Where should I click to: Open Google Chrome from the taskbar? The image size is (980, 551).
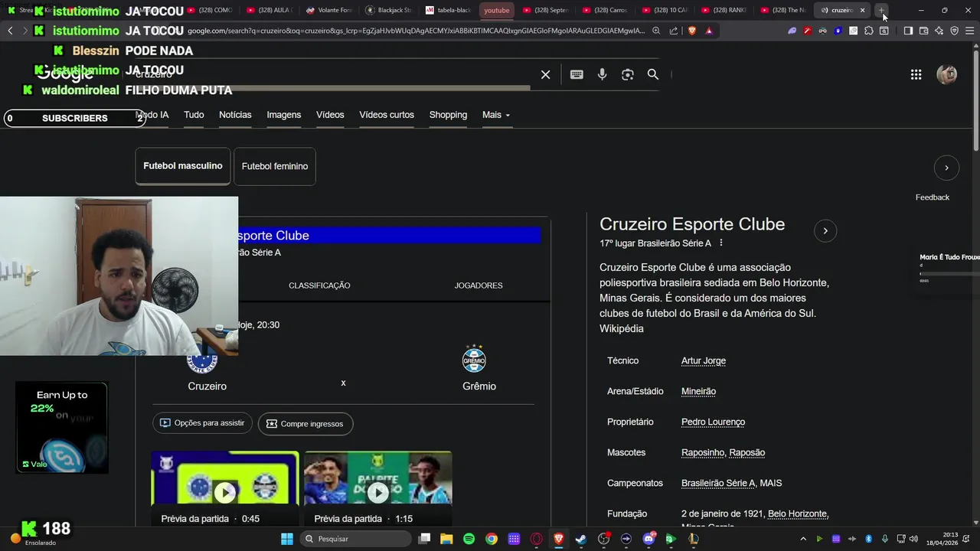(x=492, y=539)
